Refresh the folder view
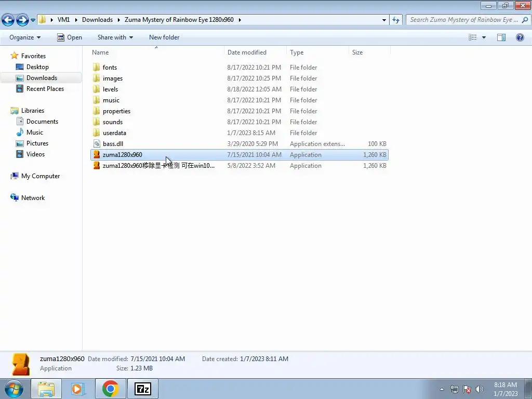The height and width of the screenshot is (399, 532). coord(396,20)
